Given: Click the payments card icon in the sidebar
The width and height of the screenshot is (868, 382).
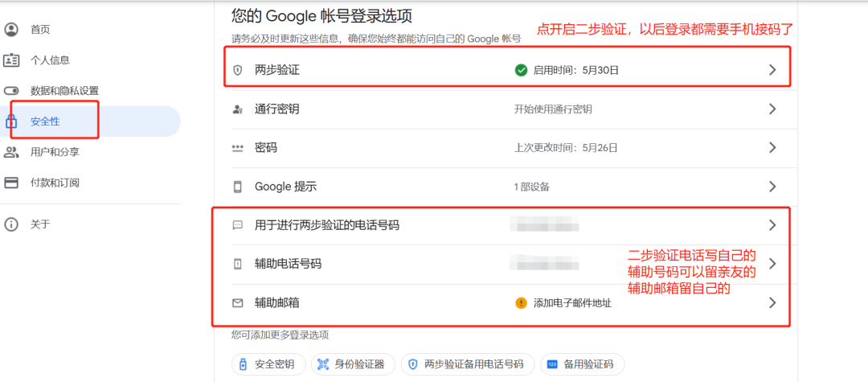Looking at the screenshot, I should point(11,182).
